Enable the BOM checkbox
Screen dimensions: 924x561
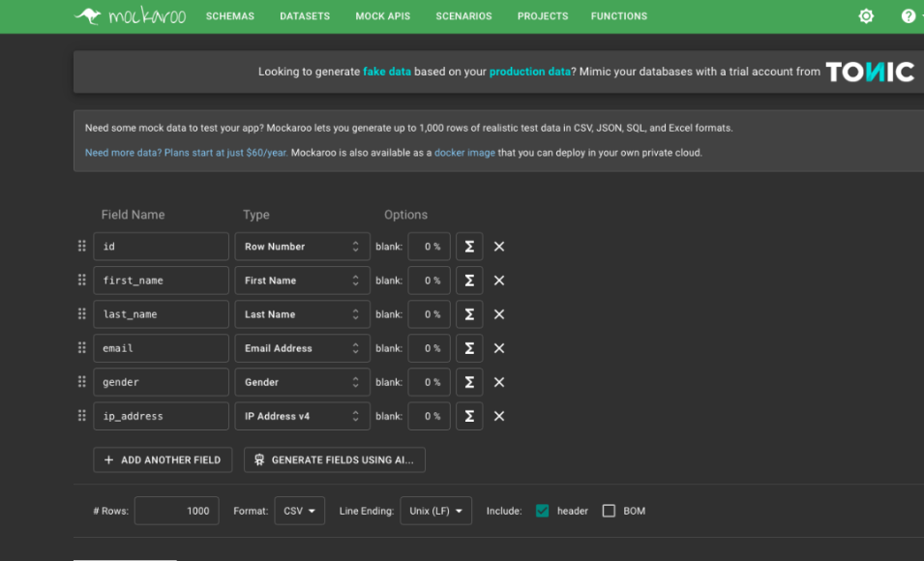(x=609, y=511)
